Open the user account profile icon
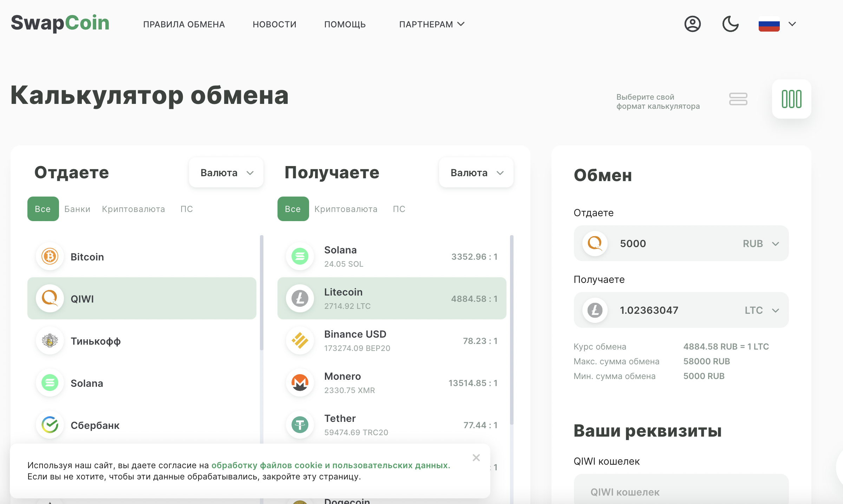This screenshot has width=843, height=504. [692, 24]
